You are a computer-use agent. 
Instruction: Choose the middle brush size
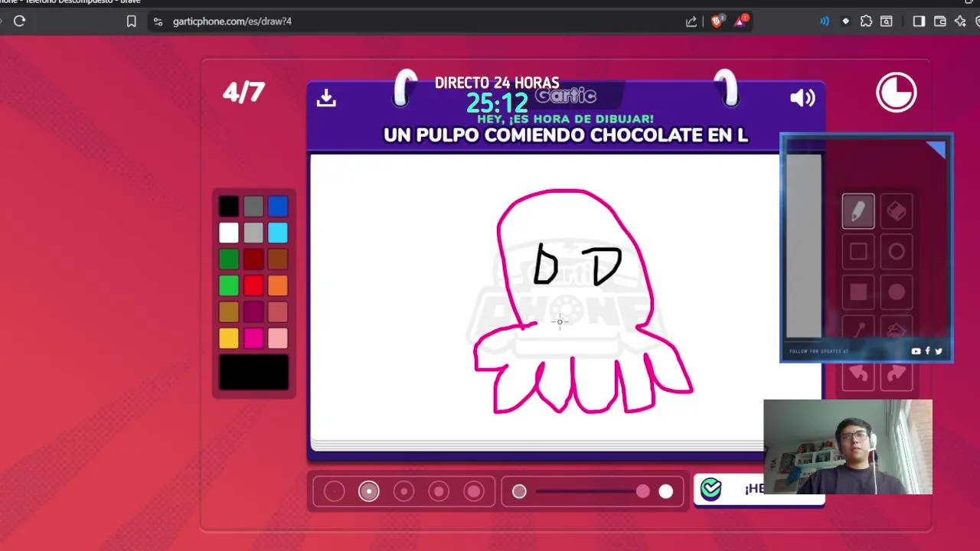(x=403, y=491)
